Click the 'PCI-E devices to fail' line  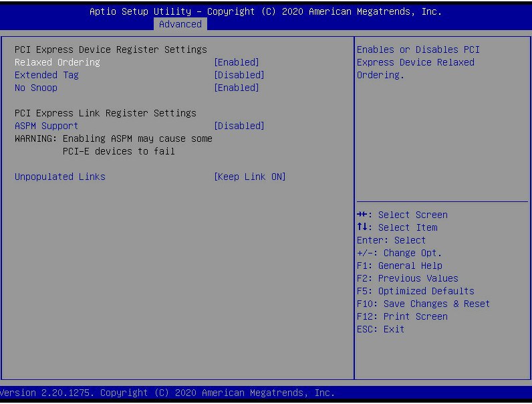(119, 151)
